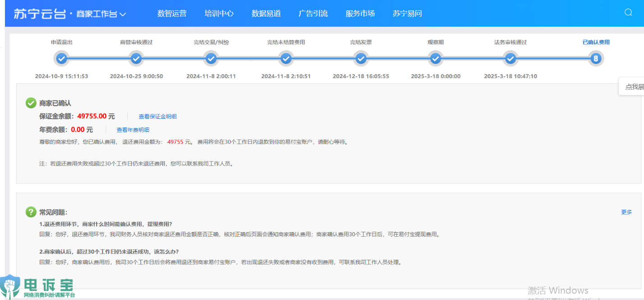This screenshot has width=644, height=300.
Task: Open the 查看保证金明细 link
Action: click(x=158, y=117)
